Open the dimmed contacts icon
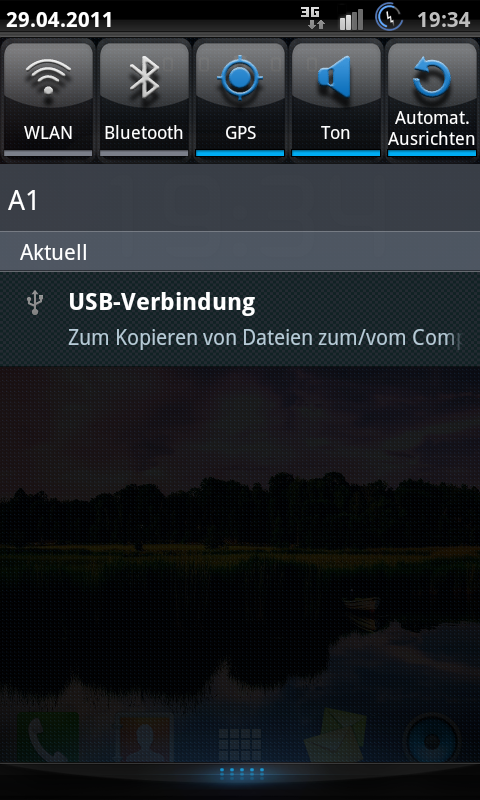This screenshot has width=480, height=800. pyautogui.click(x=144, y=737)
